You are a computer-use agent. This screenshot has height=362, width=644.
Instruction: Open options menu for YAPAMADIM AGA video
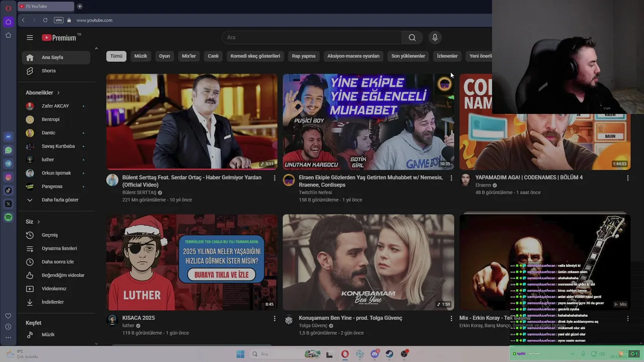627,178
